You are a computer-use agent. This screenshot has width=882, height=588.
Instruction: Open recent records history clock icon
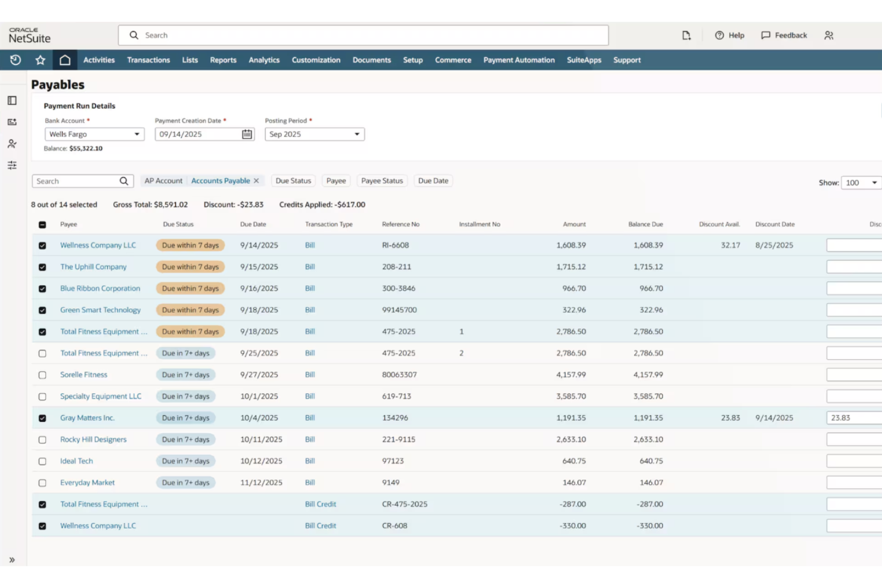point(15,60)
